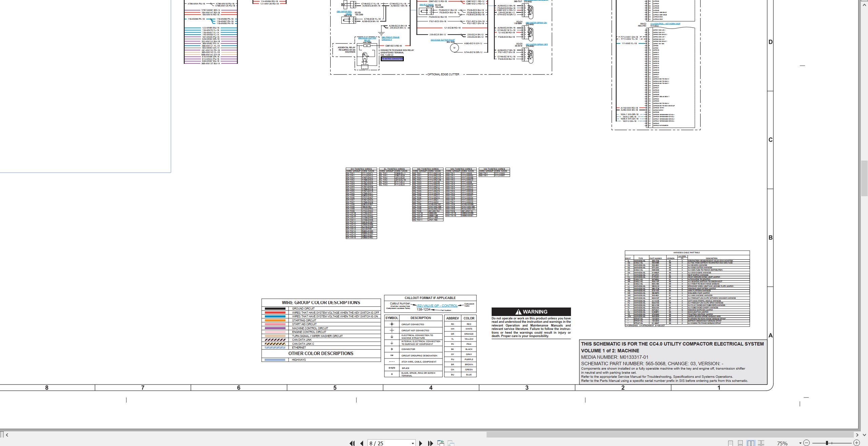Click the zoom out minus button
This screenshot has height=446, width=868.
pyautogui.click(x=807, y=443)
